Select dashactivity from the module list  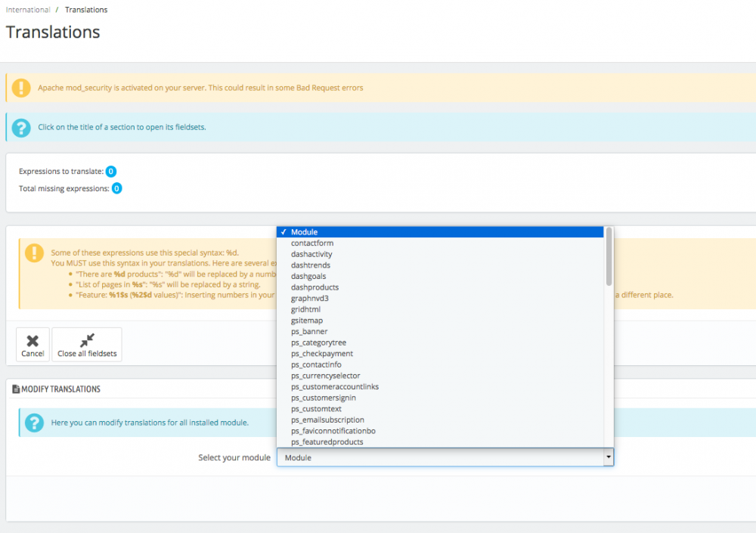click(440, 254)
